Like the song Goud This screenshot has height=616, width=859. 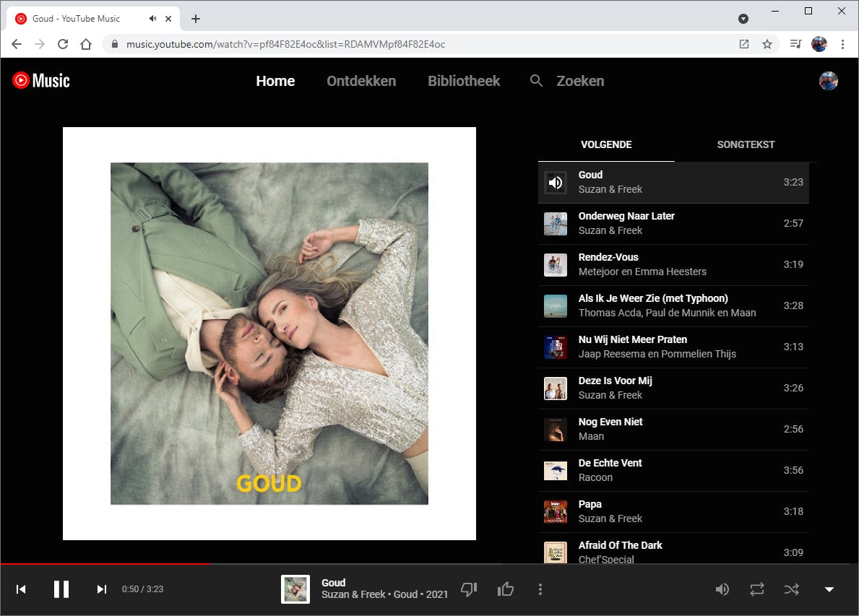click(505, 589)
